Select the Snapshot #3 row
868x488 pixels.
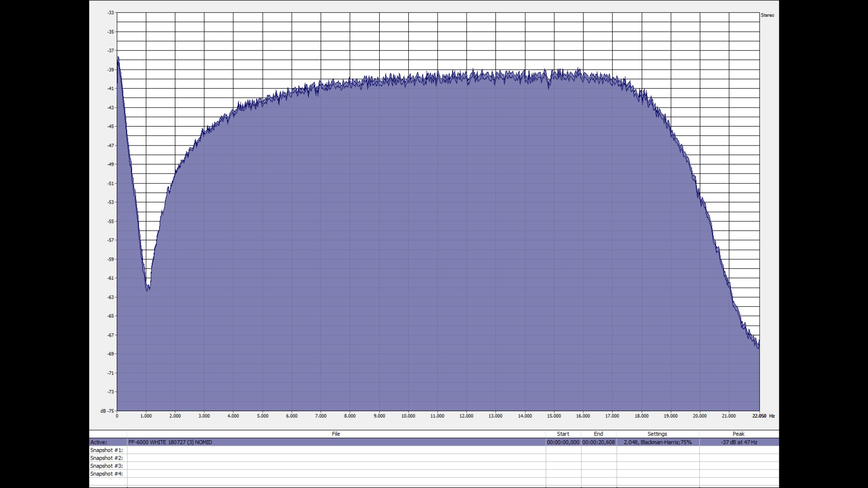coord(434,466)
